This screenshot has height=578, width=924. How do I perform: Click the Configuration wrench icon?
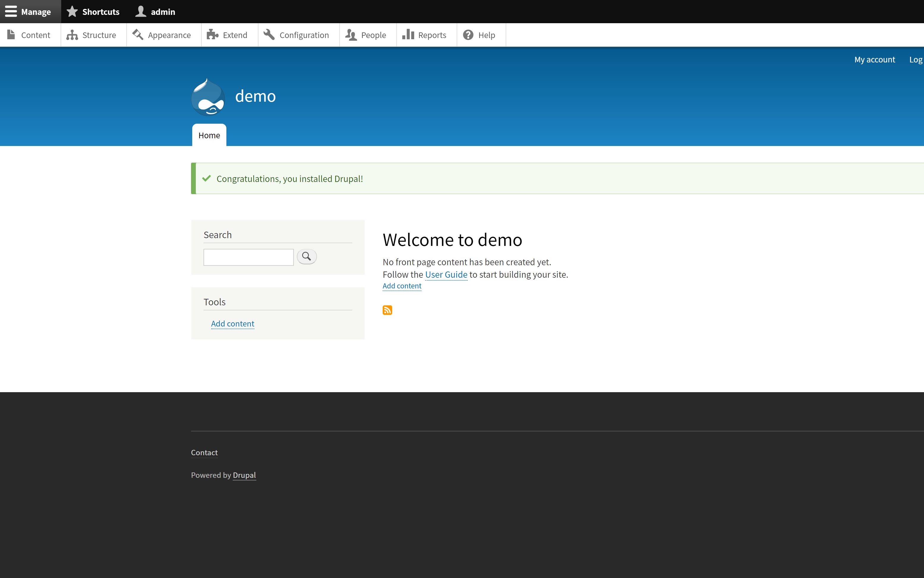269,35
